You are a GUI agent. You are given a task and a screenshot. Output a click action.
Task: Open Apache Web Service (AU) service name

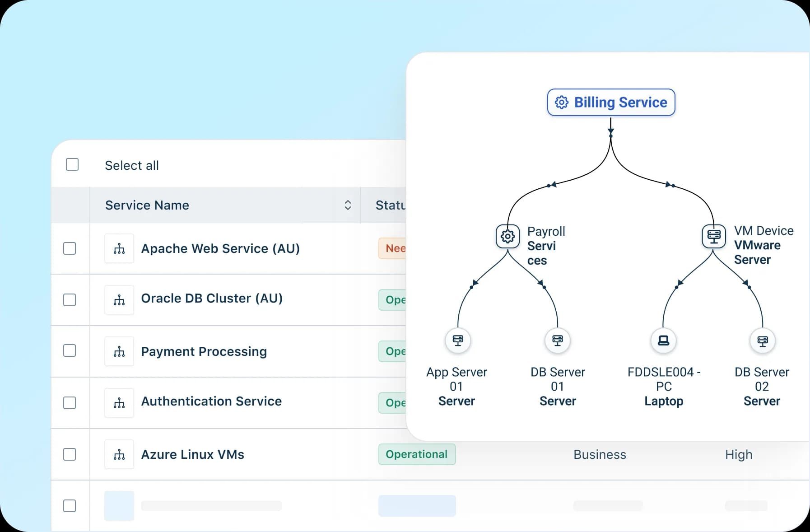220,248
